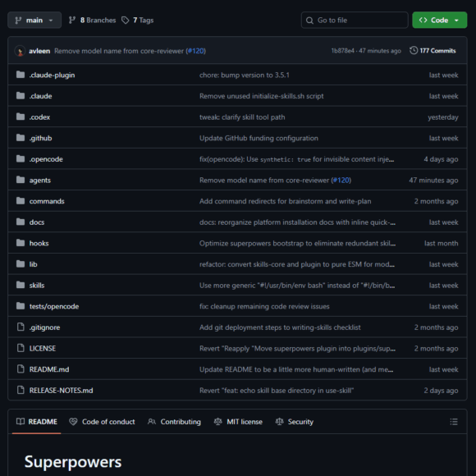The width and height of the screenshot is (476, 476).
Task: Open the hooks directory
Action: pyautogui.click(x=39, y=243)
